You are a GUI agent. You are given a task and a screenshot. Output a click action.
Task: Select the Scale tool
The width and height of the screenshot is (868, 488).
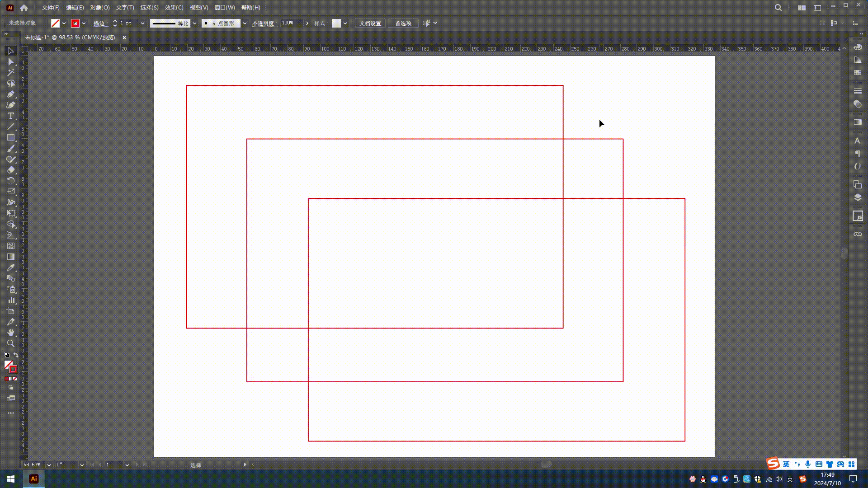tap(11, 192)
